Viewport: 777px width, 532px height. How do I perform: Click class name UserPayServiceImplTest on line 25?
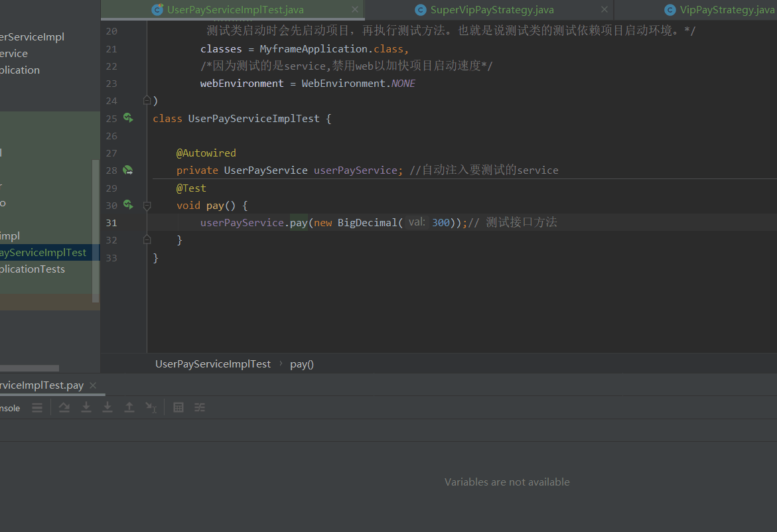(253, 118)
